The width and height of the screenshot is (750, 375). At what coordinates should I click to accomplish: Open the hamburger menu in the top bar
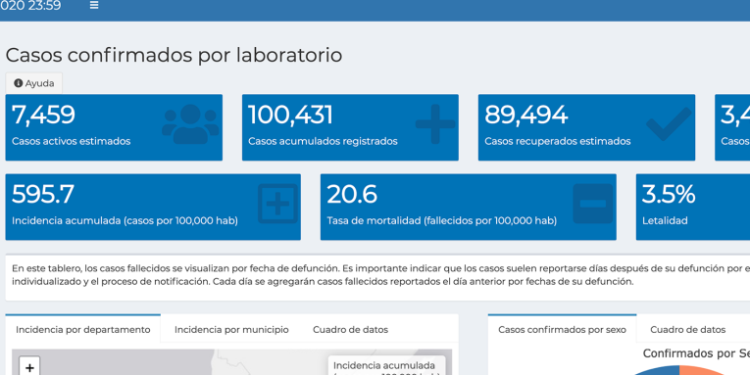[94, 5]
